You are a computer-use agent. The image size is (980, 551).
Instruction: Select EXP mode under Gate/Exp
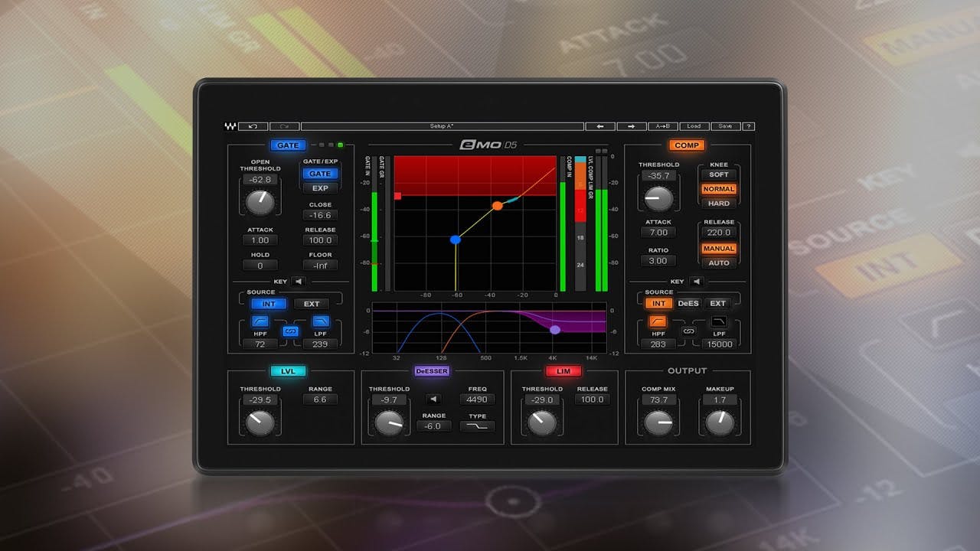320,188
